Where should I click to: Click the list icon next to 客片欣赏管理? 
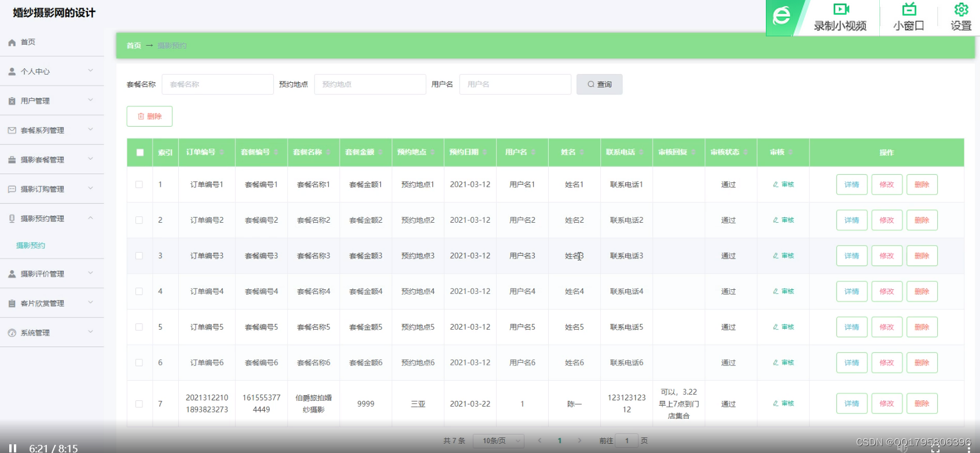tap(12, 303)
